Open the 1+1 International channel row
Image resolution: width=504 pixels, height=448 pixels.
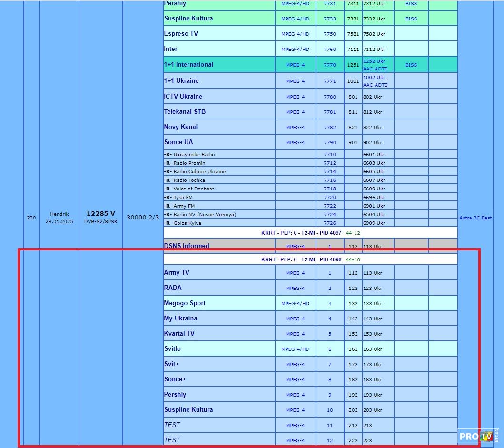[188, 65]
